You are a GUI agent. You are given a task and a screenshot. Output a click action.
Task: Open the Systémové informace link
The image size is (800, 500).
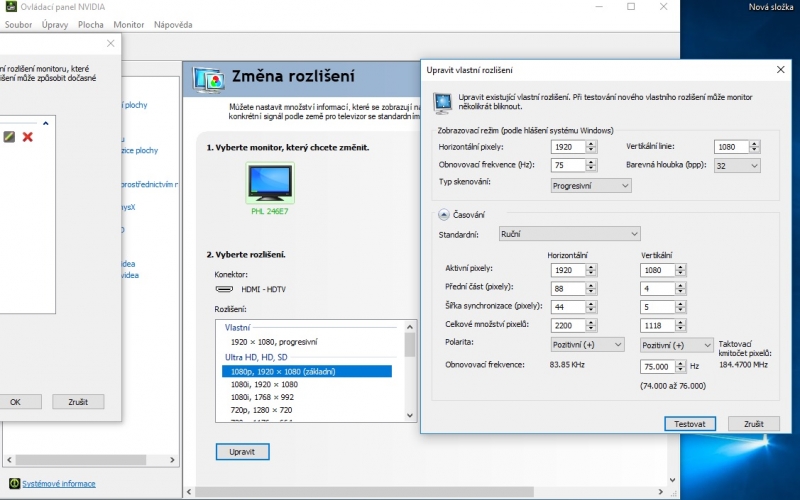(59, 484)
